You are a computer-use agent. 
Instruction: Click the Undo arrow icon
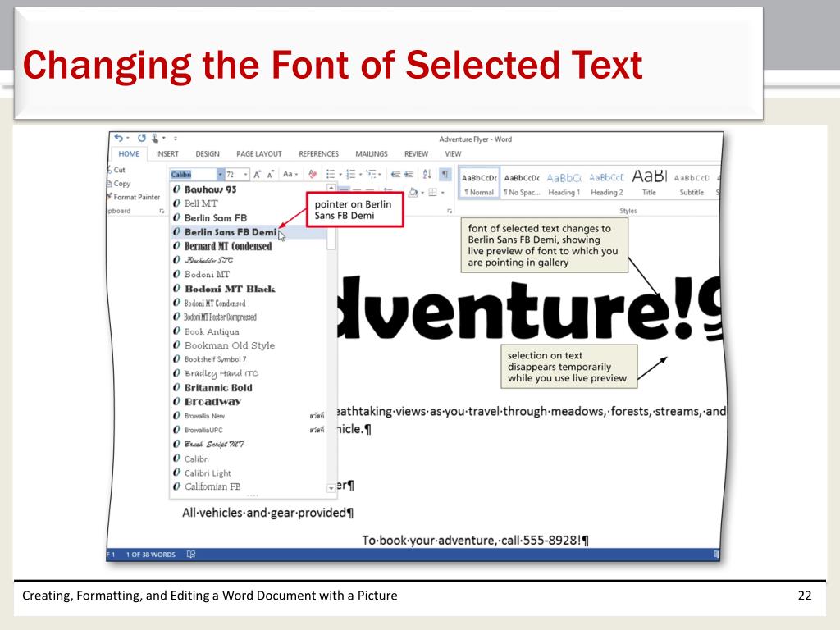point(118,138)
